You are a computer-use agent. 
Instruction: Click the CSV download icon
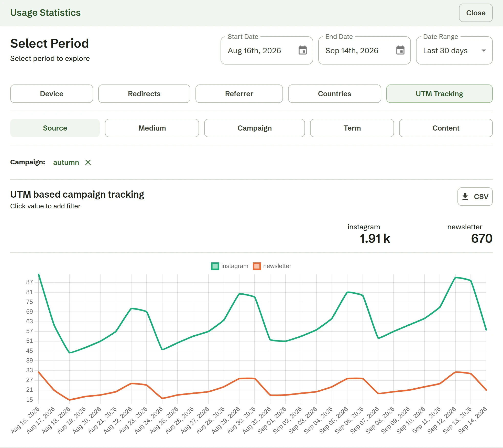(465, 196)
